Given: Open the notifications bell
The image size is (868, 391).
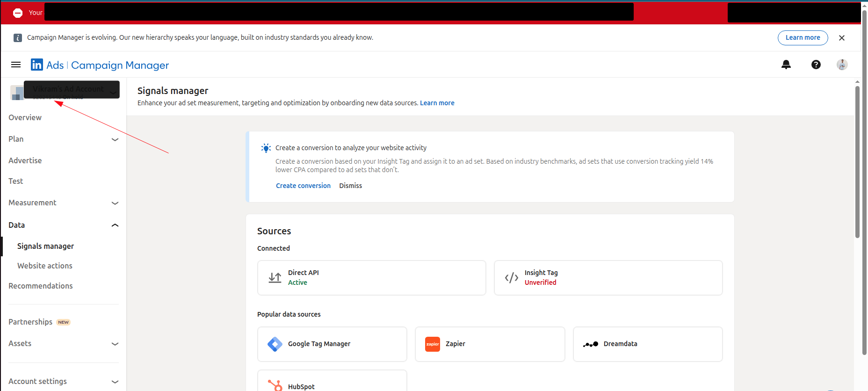Looking at the screenshot, I should [x=786, y=65].
